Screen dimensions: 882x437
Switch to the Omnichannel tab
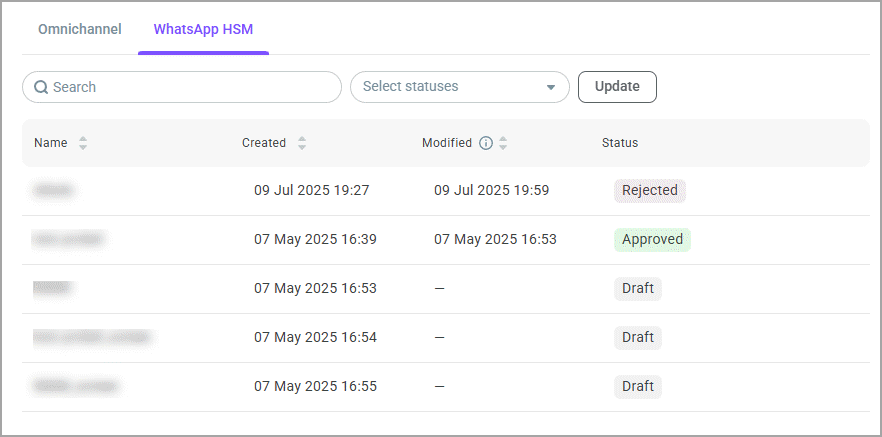80,29
